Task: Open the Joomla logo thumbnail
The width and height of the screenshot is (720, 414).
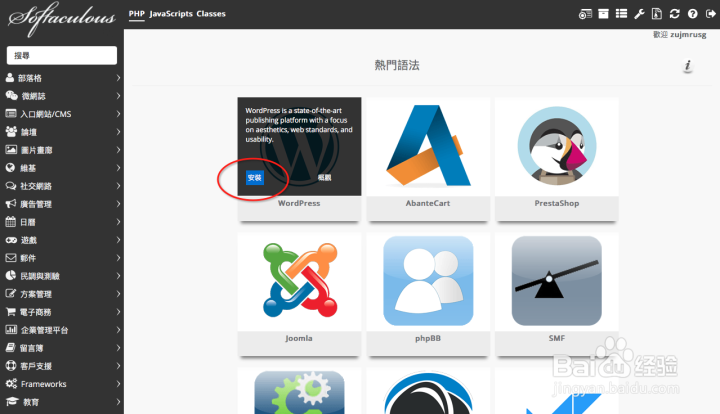Action: click(299, 281)
